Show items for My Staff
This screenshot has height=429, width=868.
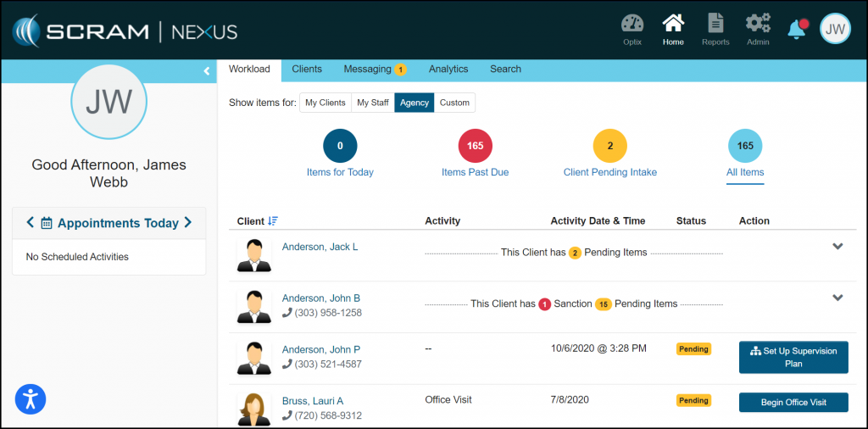[373, 103]
